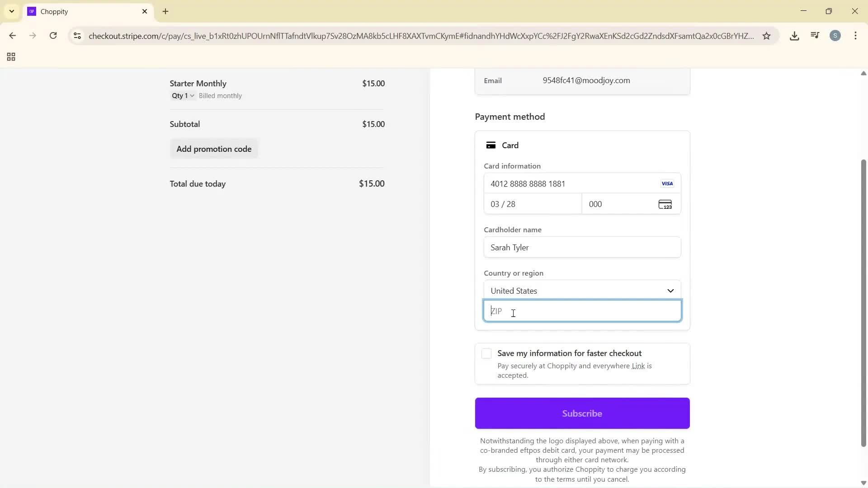Open the media controls icon

tap(815, 35)
